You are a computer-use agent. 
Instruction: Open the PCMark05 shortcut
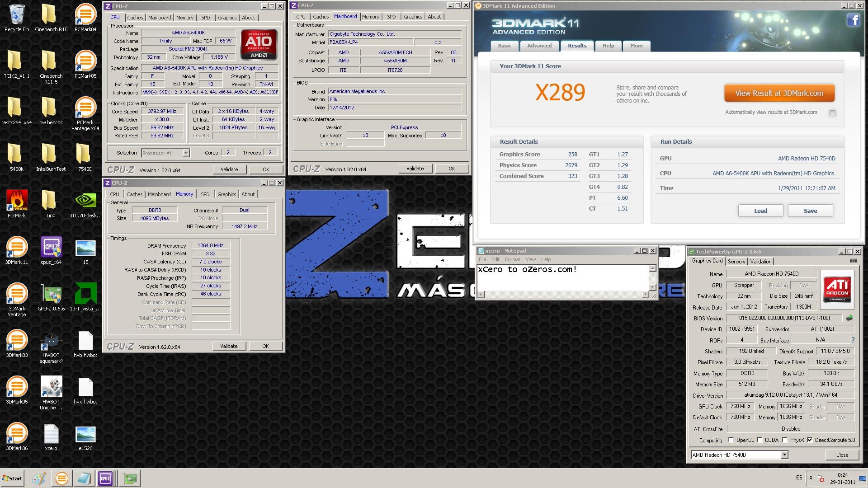pos(85,64)
